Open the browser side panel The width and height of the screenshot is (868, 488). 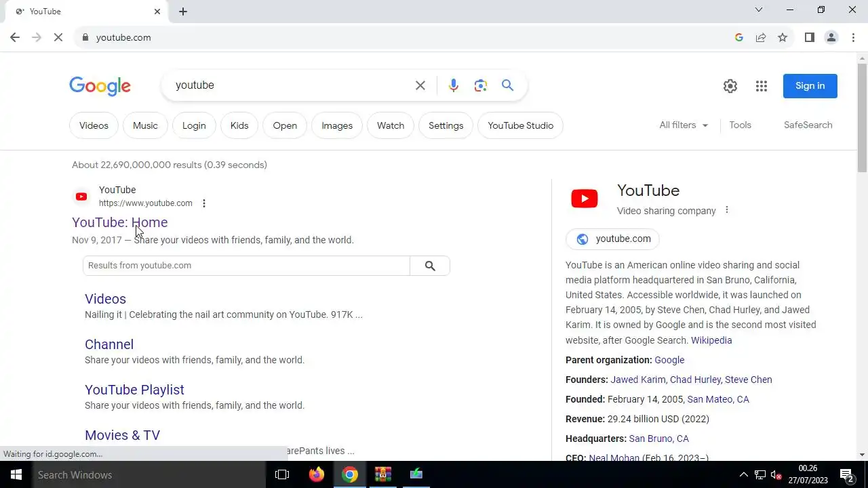pyautogui.click(x=809, y=37)
